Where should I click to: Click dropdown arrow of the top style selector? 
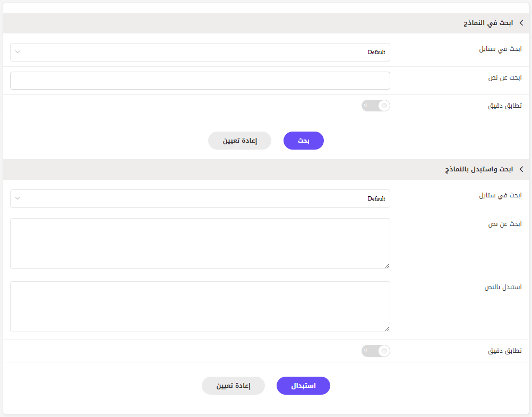coord(18,52)
